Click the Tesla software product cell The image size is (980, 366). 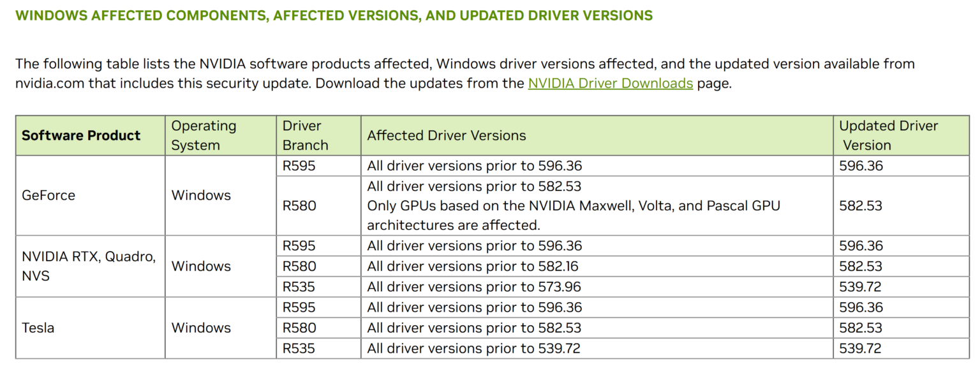91,328
